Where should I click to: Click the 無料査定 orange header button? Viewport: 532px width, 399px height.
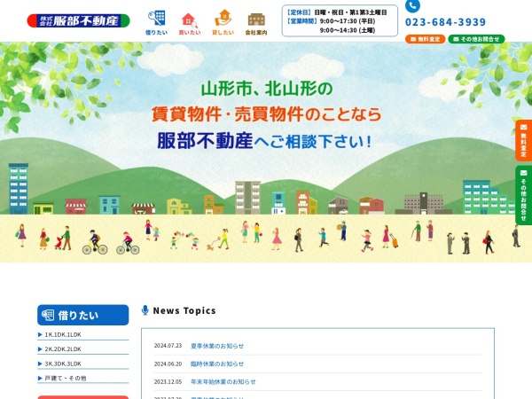pyautogui.click(x=425, y=39)
